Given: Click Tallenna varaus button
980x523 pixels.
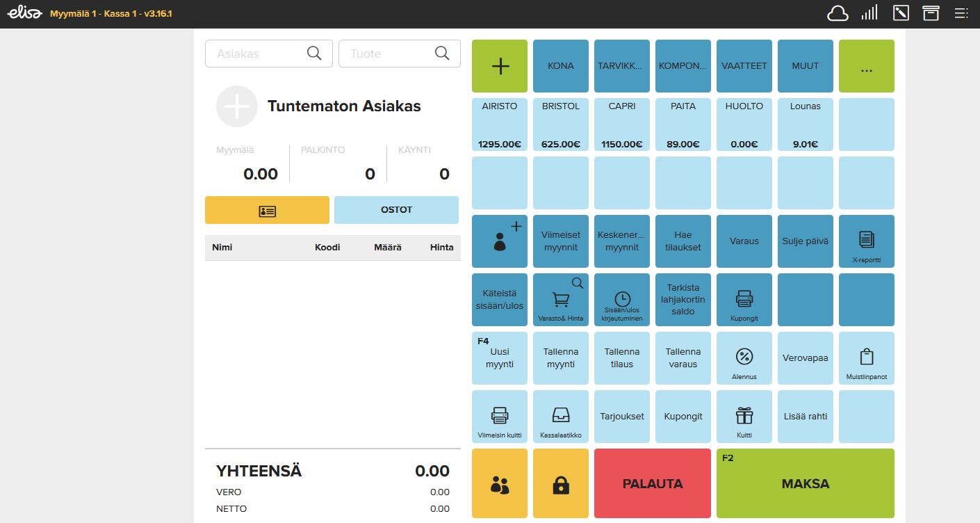Looking at the screenshot, I should pos(683,358).
